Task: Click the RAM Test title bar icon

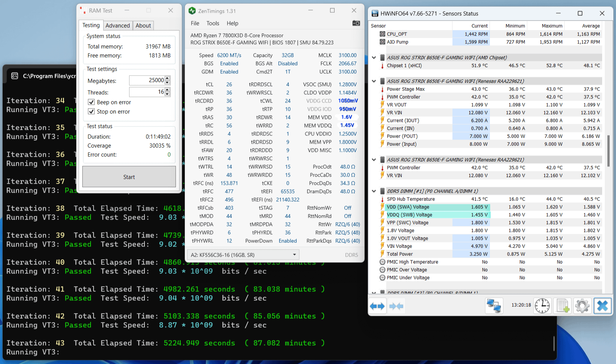Action: click(x=83, y=10)
